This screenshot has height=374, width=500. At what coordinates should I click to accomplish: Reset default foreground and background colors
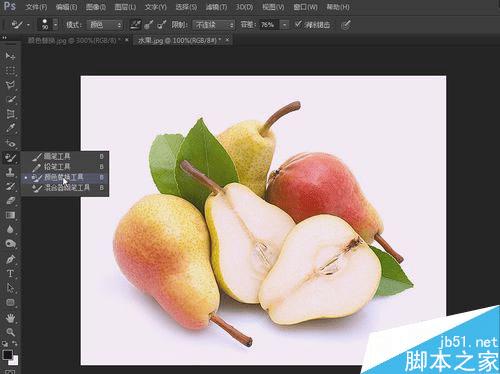tap(5, 343)
